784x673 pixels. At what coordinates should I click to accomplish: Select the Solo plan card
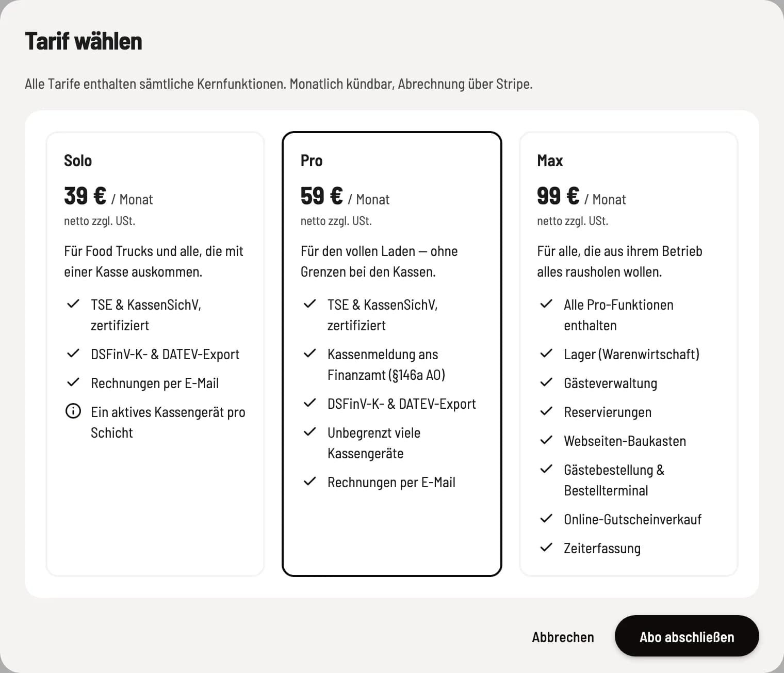point(155,354)
